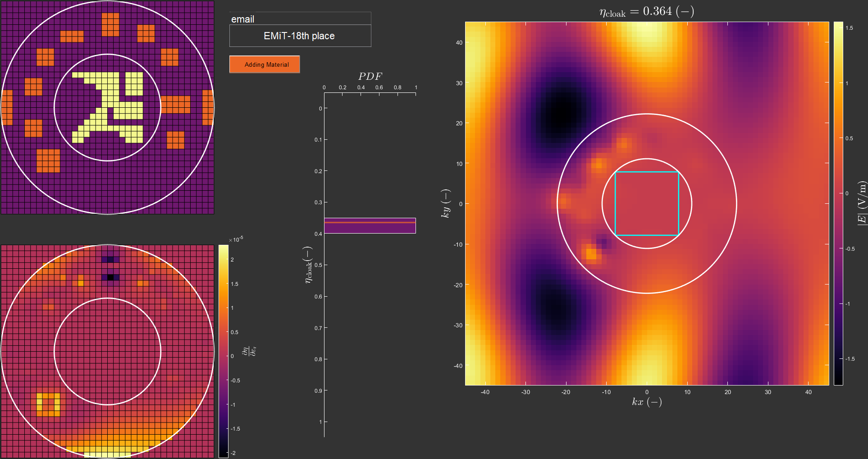Select the EMiT-18th place text box
This screenshot has width=868, height=459.
300,36
